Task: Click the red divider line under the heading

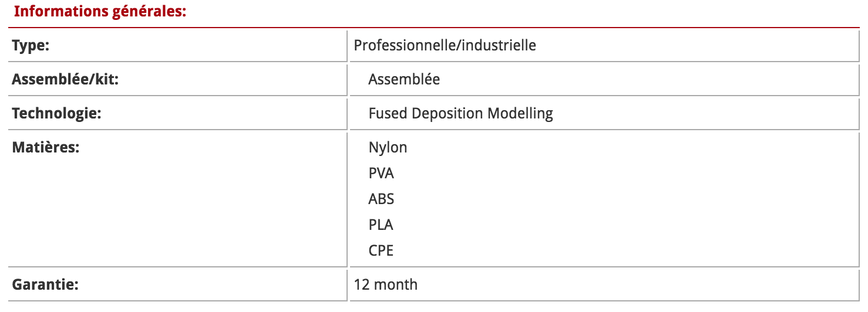Action: [433, 27]
